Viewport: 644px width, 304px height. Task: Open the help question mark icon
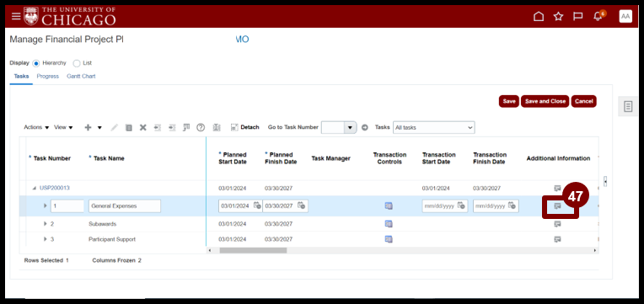pyautogui.click(x=201, y=128)
